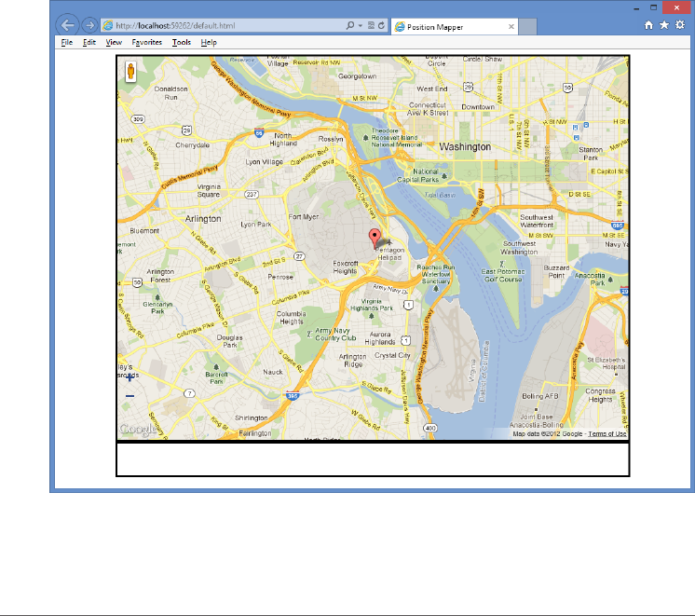Click the Anacostia Park label
Screen dimensions: 695x616
pos(590,279)
